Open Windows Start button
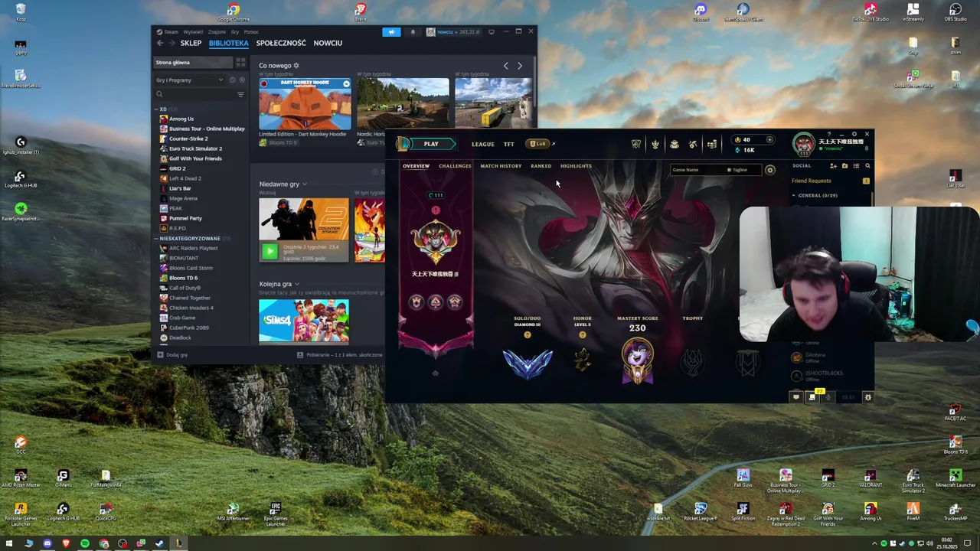980x551 pixels. [9, 543]
